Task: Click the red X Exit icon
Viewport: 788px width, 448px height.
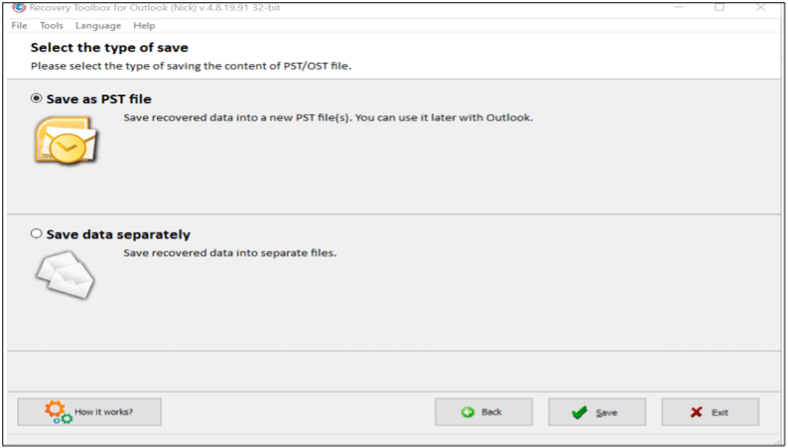Action: click(695, 412)
